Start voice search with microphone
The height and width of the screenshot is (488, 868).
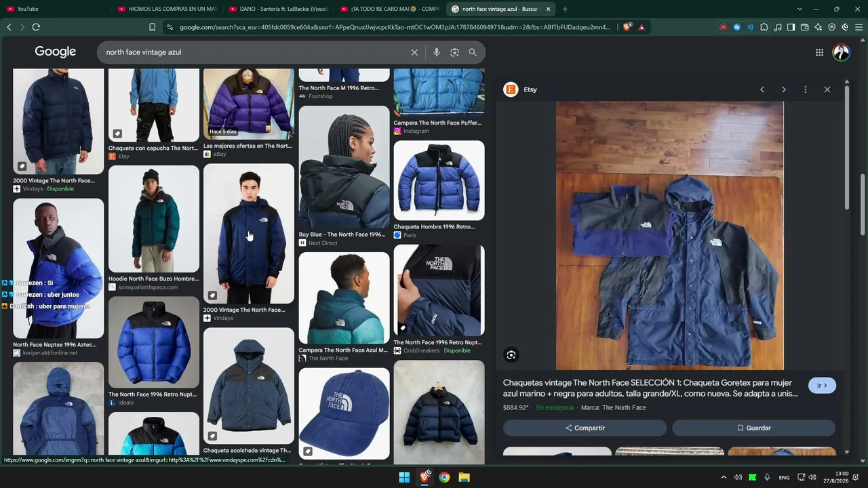(437, 52)
